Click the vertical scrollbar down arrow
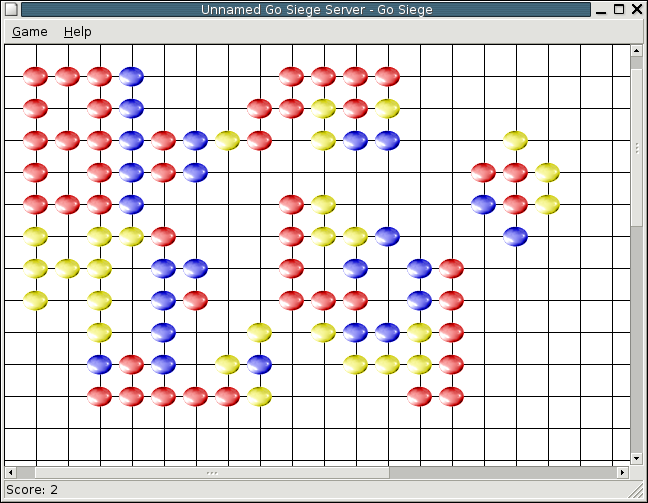The image size is (648, 503). coord(636,458)
